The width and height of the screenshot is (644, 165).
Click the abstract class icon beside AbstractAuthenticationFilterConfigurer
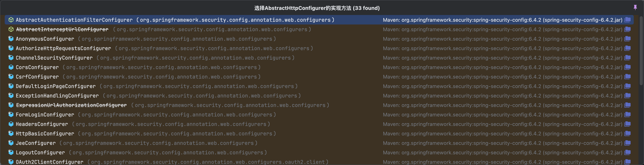pos(11,20)
